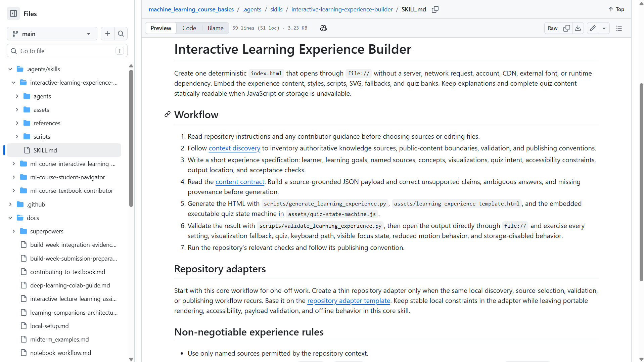Screen dimensions: 644x362
Task: Open the document outline icon
Action: tap(619, 28)
